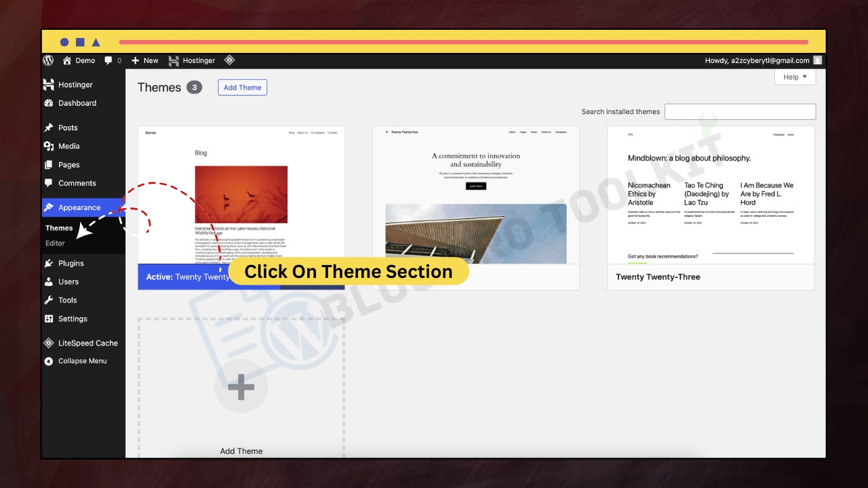Click the comment count 0 in admin bar
The width and height of the screenshot is (868, 488).
point(119,60)
